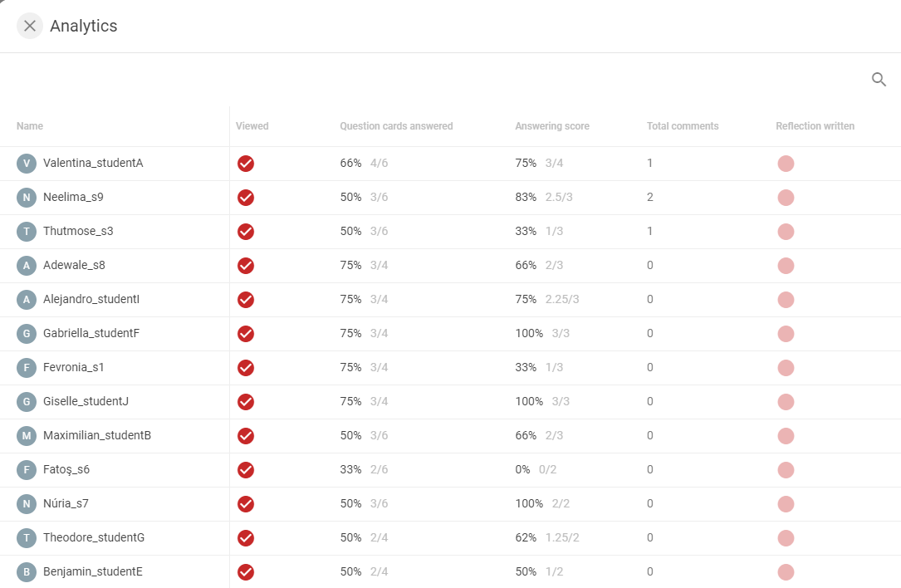Click Thutmose_s3's viewed checkmark icon

[246, 232]
